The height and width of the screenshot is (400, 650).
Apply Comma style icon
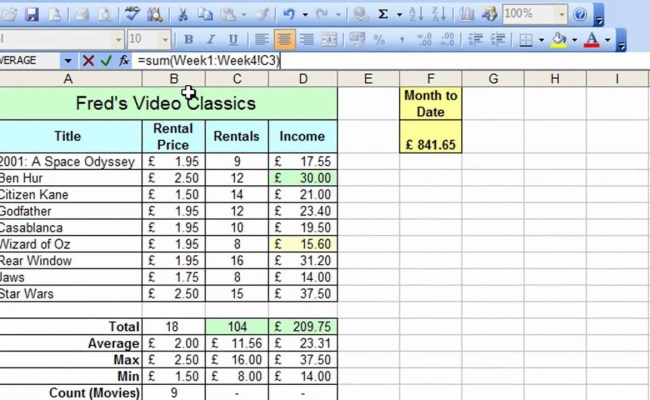click(401, 39)
